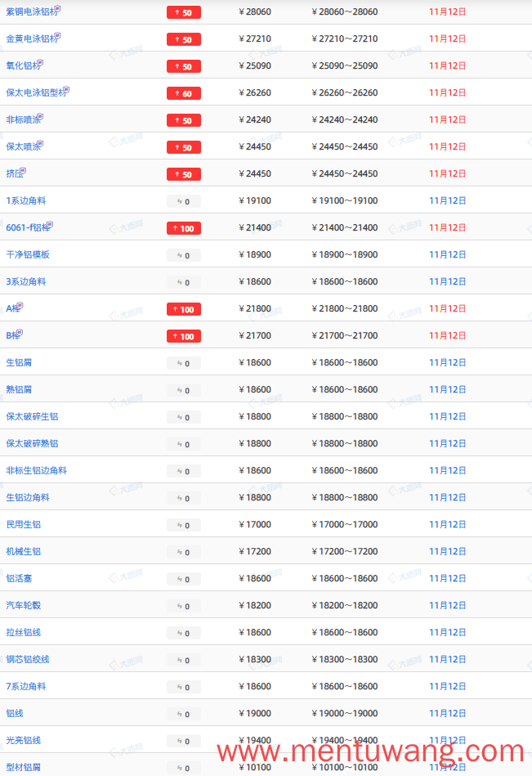Open the 1系边角料 product link
Viewport: 532px width, 776px height.
tap(25, 200)
